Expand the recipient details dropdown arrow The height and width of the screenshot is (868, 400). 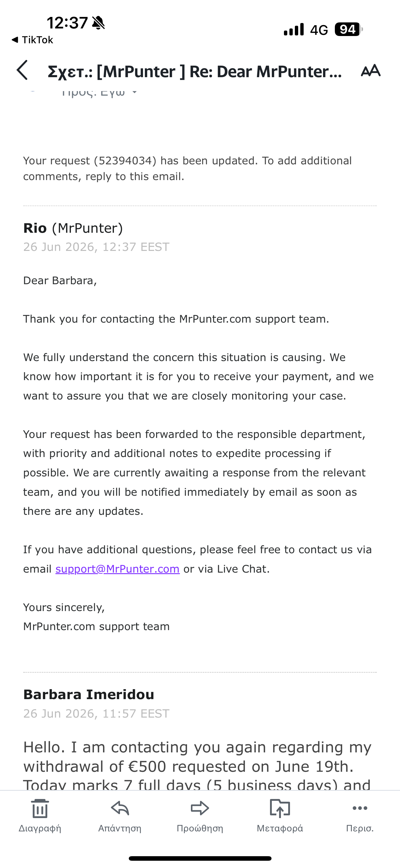pyautogui.click(x=134, y=92)
